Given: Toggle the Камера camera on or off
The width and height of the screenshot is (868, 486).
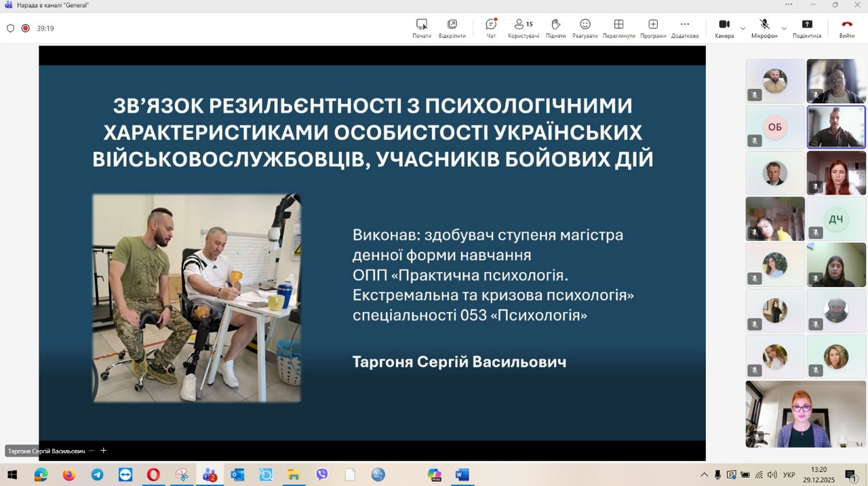Looking at the screenshot, I should (x=724, y=28).
